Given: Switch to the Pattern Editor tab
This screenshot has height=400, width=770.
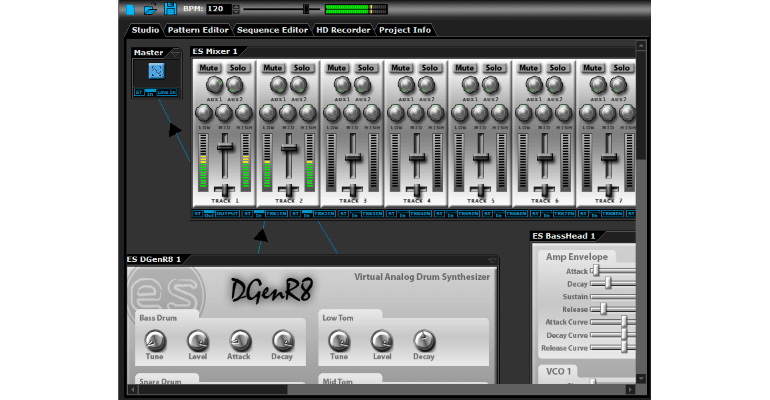Looking at the screenshot, I should [x=198, y=30].
